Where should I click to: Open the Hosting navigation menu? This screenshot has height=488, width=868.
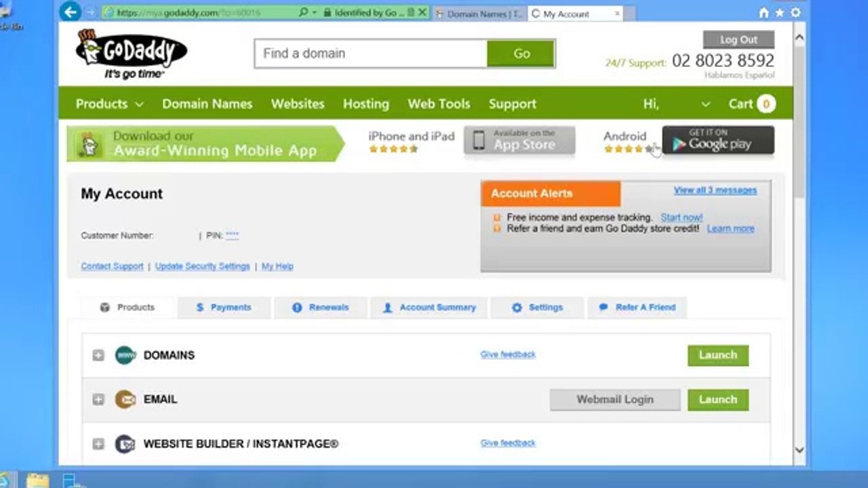coord(366,104)
